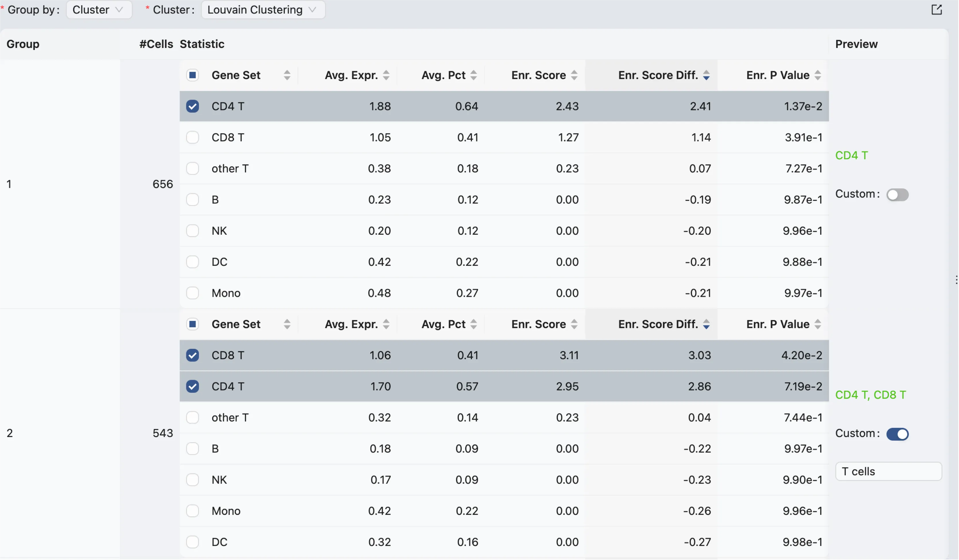Uncheck CD8 T in cluster 2
Screen dimensions: 959x560
tap(193, 355)
